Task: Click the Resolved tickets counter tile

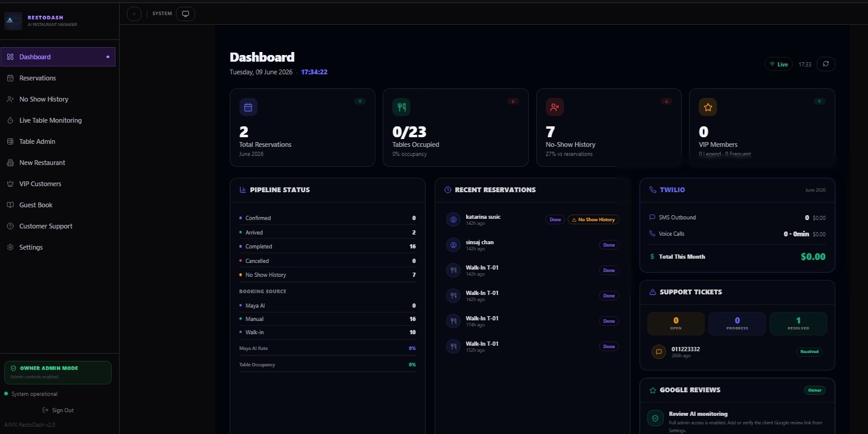Action: [798, 323]
